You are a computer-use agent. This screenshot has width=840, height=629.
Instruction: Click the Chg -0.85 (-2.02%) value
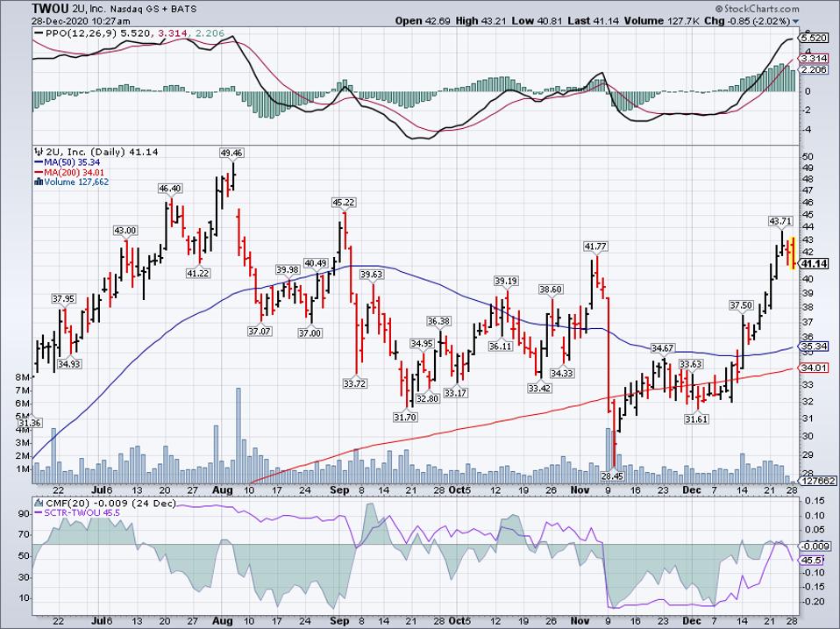pyautogui.click(x=747, y=21)
